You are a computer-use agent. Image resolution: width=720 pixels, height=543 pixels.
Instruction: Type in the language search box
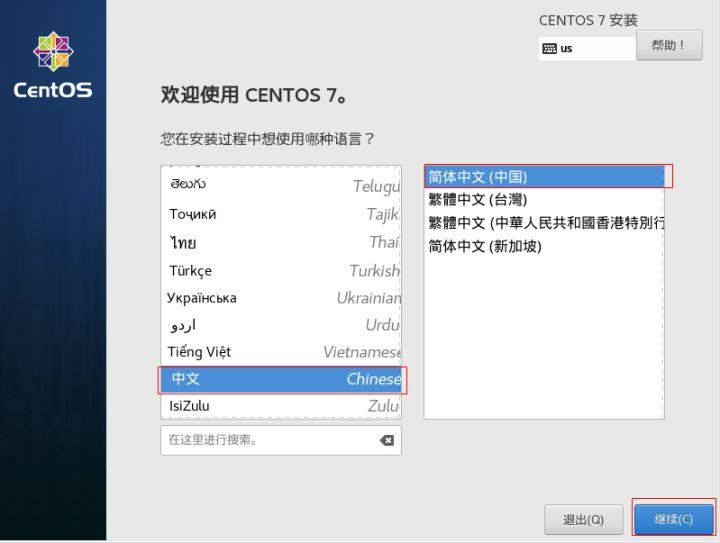click(265, 440)
